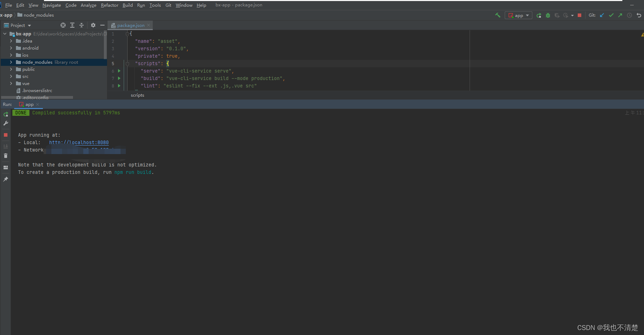Image resolution: width=644 pixels, height=335 pixels.
Task: Start debugging with the bug icon
Action: 548,16
